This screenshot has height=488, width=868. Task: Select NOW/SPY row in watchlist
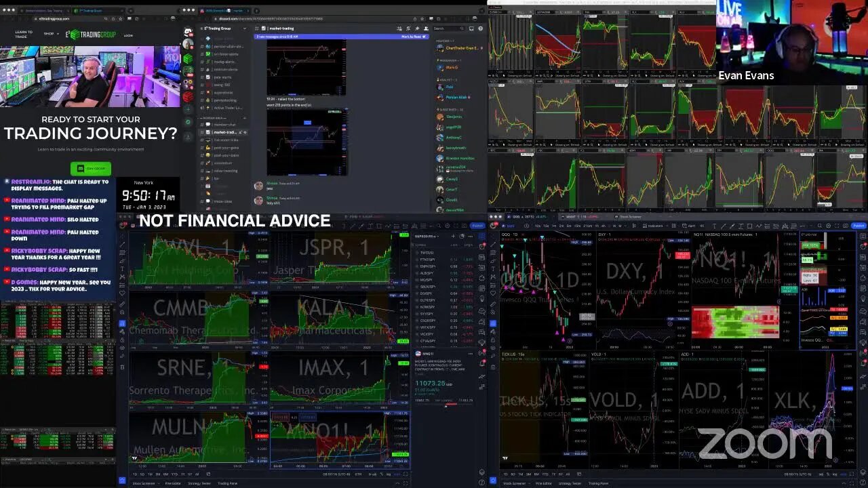[444, 307]
